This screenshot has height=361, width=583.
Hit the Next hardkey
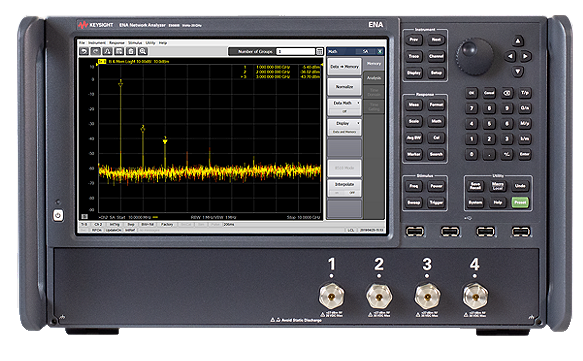click(436, 40)
